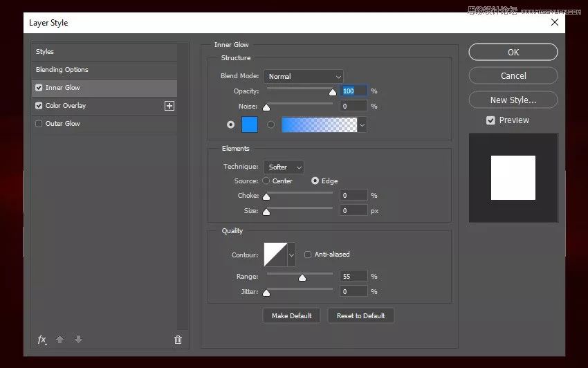Image resolution: width=588 pixels, height=368 pixels.
Task: Move effect down with the down arrow
Action: coord(78,340)
